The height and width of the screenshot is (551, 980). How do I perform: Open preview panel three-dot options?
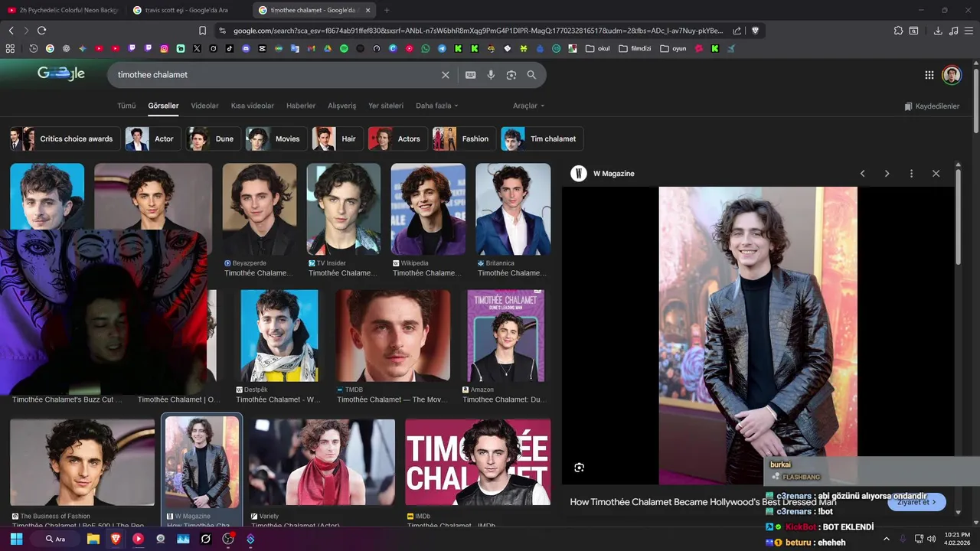tap(911, 174)
